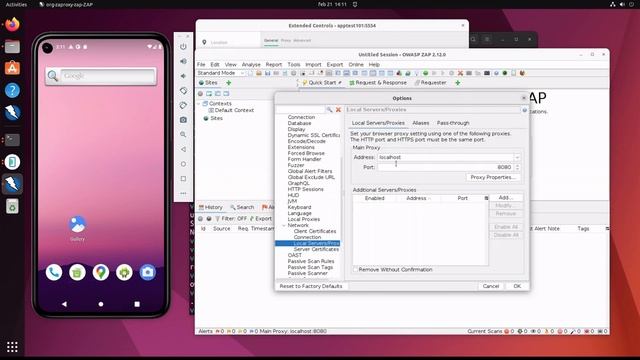Launch Ubuntu Software from the dock

(x=12, y=68)
